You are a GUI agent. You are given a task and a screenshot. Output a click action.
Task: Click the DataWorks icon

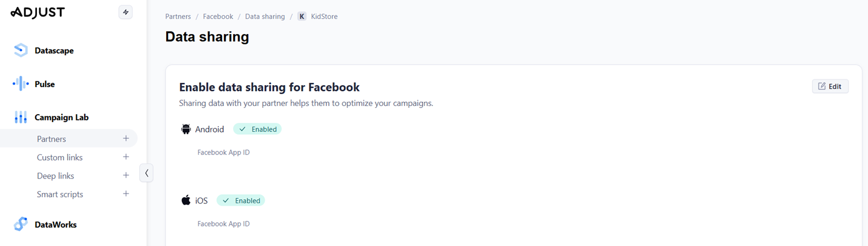[x=21, y=225]
